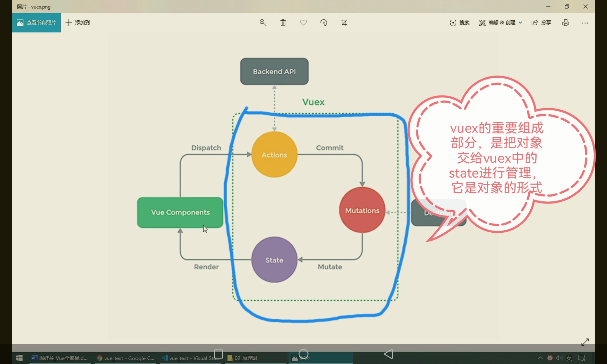Click the delete trash icon
The image size is (607, 364).
pos(283,23)
